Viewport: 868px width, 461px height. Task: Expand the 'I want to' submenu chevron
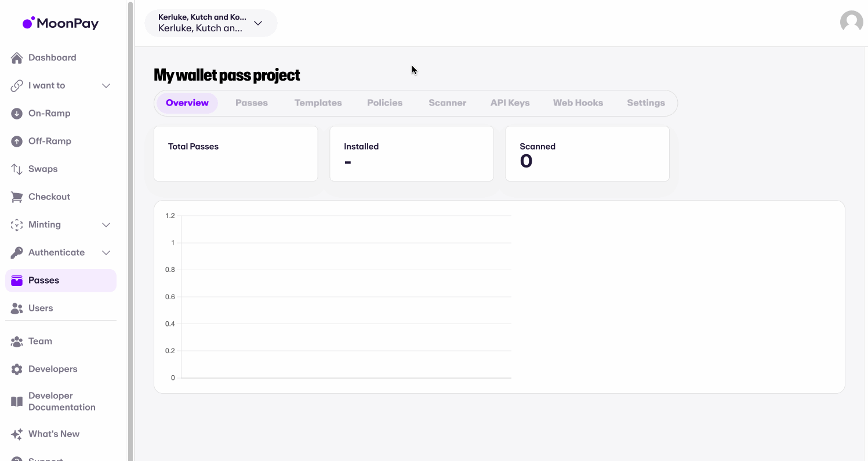point(106,86)
